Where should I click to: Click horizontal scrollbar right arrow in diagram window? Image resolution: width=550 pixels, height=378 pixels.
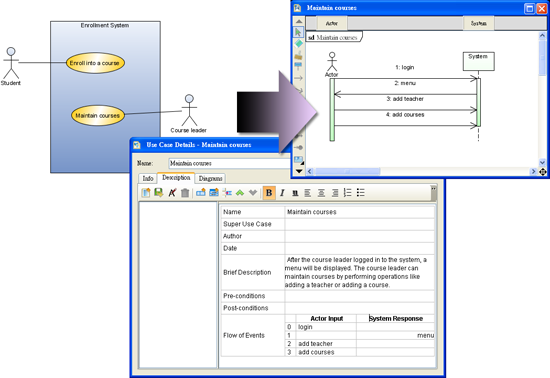[533, 171]
